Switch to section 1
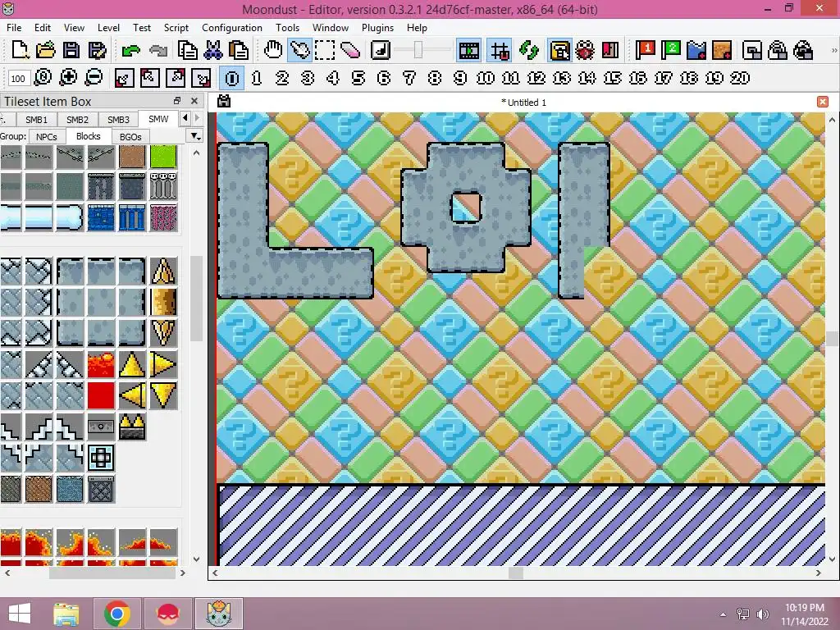 click(257, 78)
